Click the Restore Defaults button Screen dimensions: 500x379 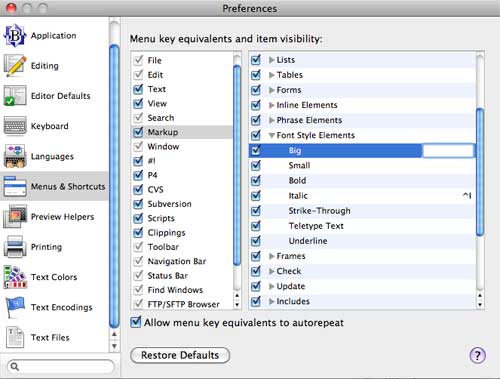[x=180, y=355]
